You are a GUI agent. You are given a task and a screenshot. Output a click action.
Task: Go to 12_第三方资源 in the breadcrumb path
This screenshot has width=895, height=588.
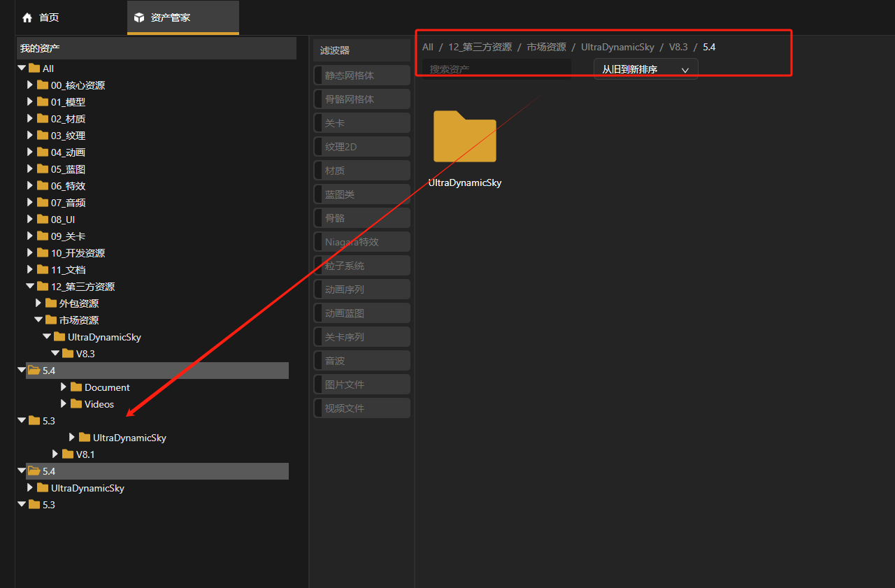coord(480,47)
